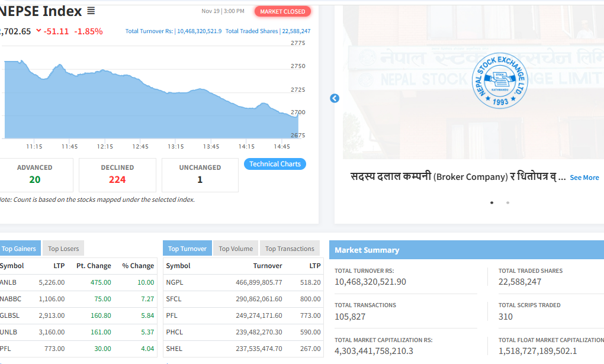Open the hamburger menu beside NEPSE Index
The height and width of the screenshot is (364, 604).
click(91, 11)
